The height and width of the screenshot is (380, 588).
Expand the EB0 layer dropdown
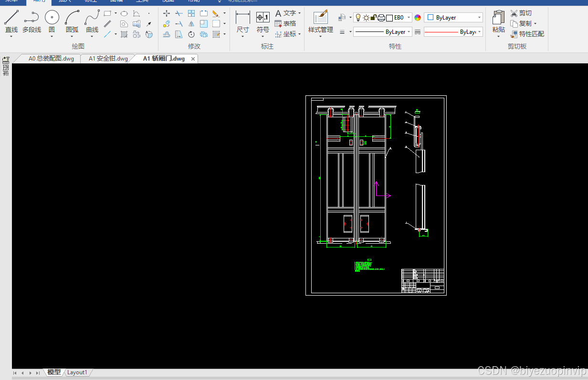tap(409, 18)
